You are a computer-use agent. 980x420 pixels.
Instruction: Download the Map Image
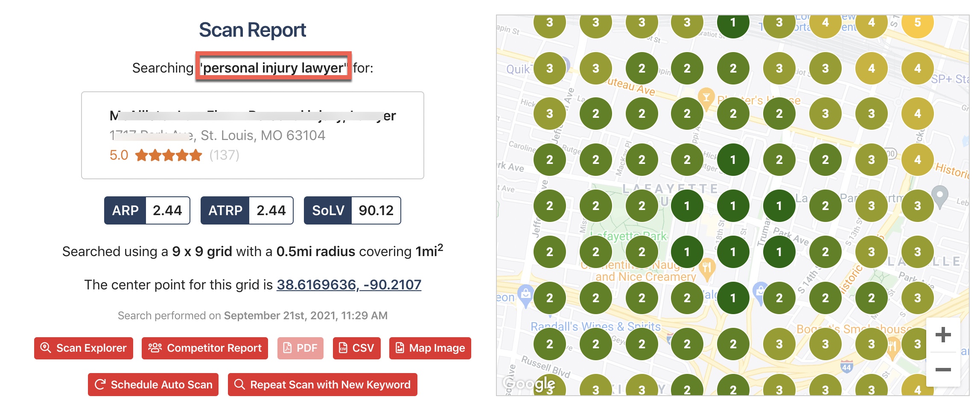click(x=430, y=348)
